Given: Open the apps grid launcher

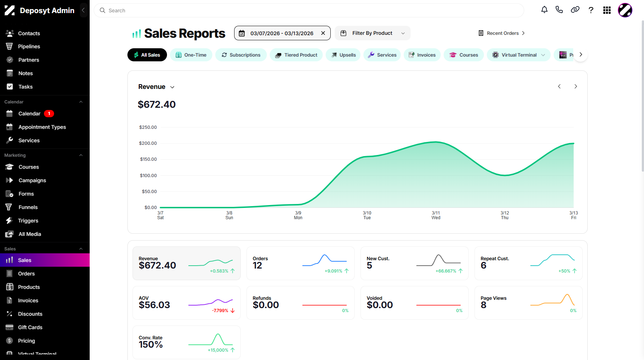Looking at the screenshot, I should tap(607, 10).
